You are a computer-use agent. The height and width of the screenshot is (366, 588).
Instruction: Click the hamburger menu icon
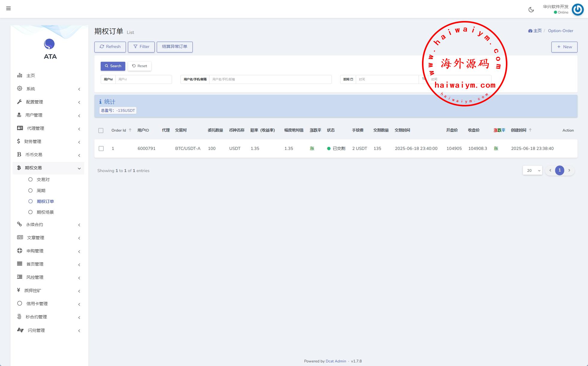pyautogui.click(x=8, y=8)
